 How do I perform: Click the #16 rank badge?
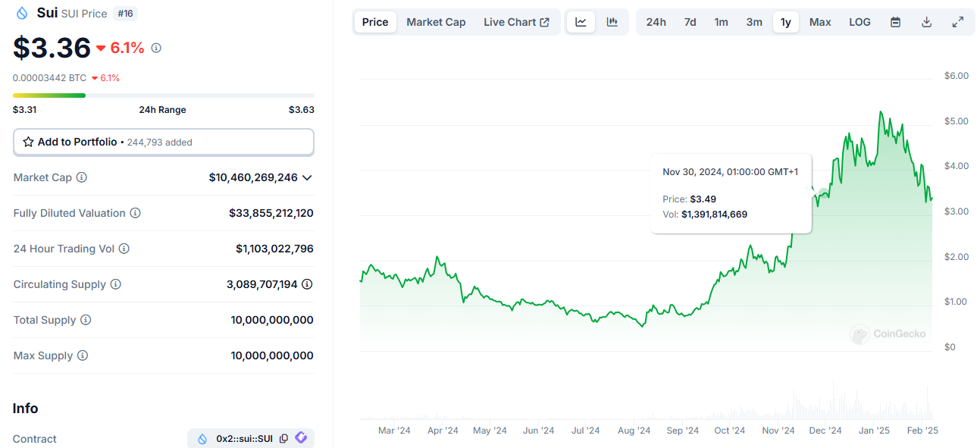pyautogui.click(x=125, y=13)
